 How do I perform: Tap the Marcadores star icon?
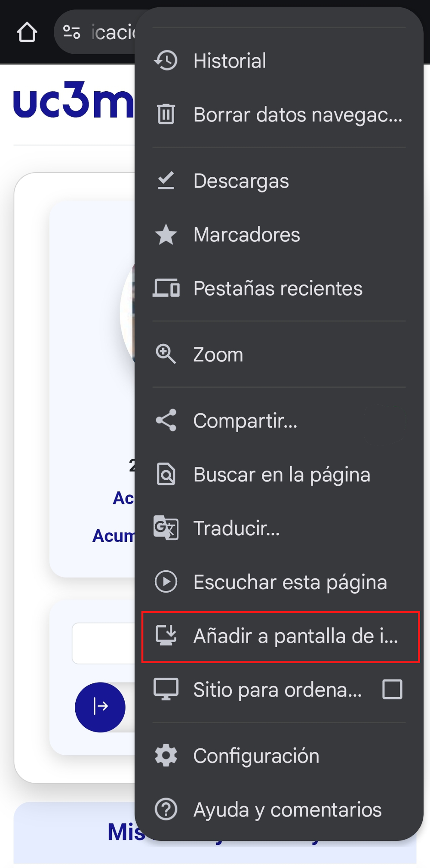[166, 235]
